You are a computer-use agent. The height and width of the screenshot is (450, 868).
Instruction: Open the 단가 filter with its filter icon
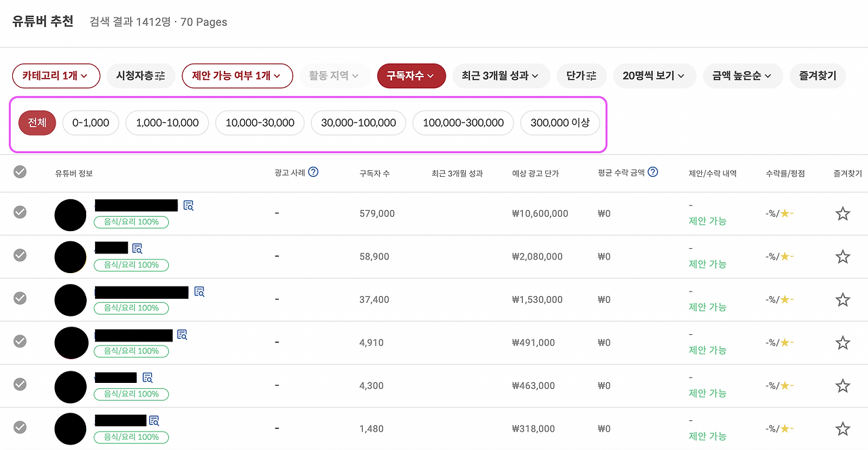point(581,76)
